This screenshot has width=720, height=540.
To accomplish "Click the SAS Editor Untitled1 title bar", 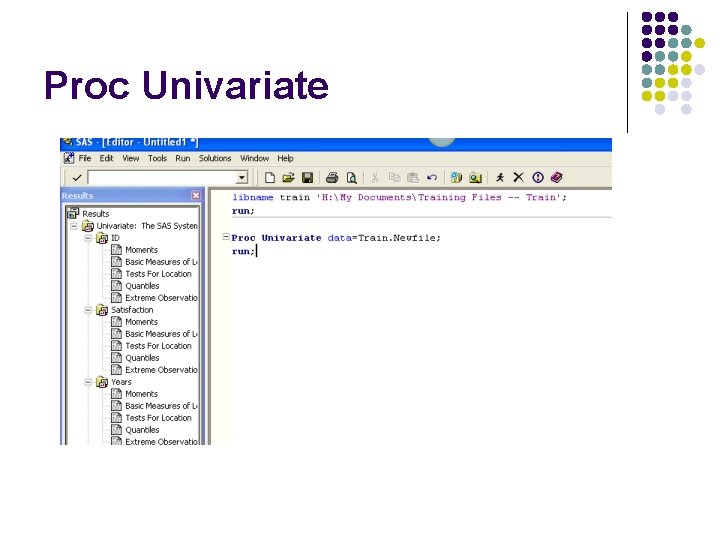I will [336, 144].
